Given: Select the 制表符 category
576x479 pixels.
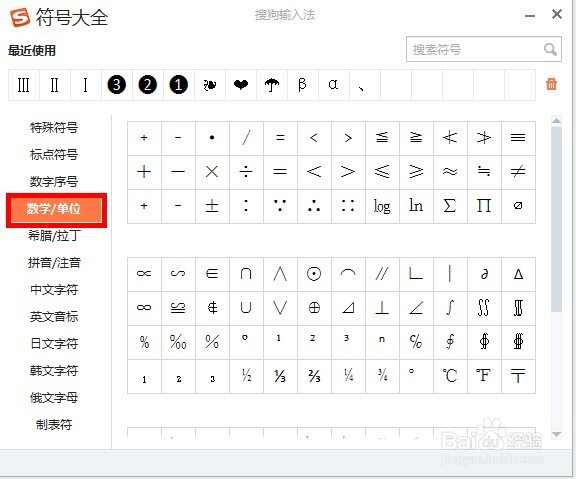Looking at the screenshot, I should click(x=54, y=425).
